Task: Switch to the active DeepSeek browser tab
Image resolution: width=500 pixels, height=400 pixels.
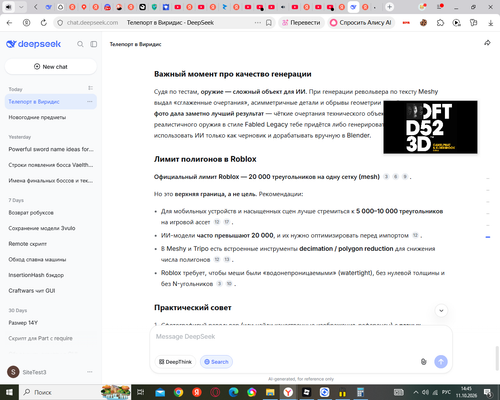Action: tap(353, 7)
